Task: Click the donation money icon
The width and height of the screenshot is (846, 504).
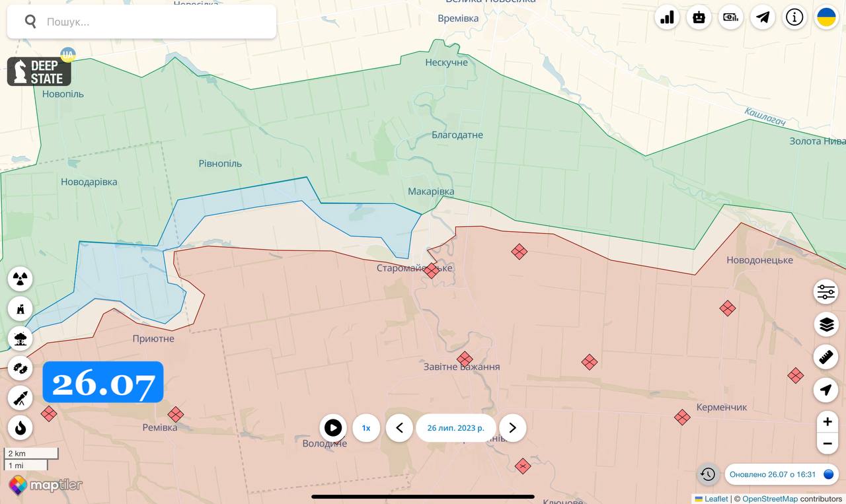Action: [731, 18]
